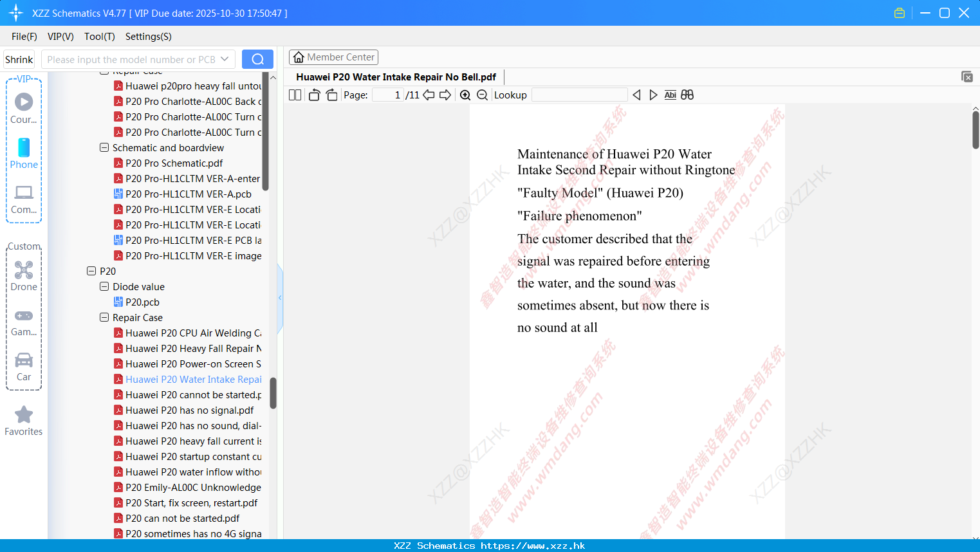
Task: Open Huawei P20 Power-on Screen case
Action: pos(187,363)
